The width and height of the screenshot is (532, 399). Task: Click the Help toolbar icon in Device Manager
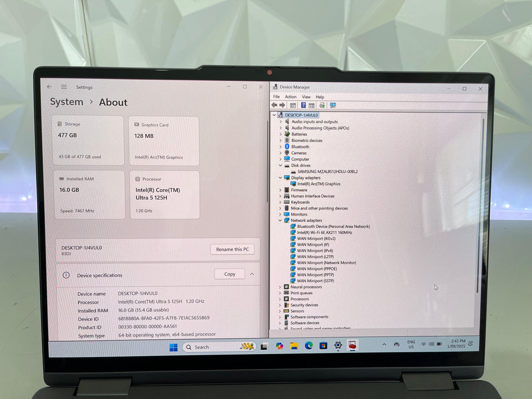coord(303,105)
